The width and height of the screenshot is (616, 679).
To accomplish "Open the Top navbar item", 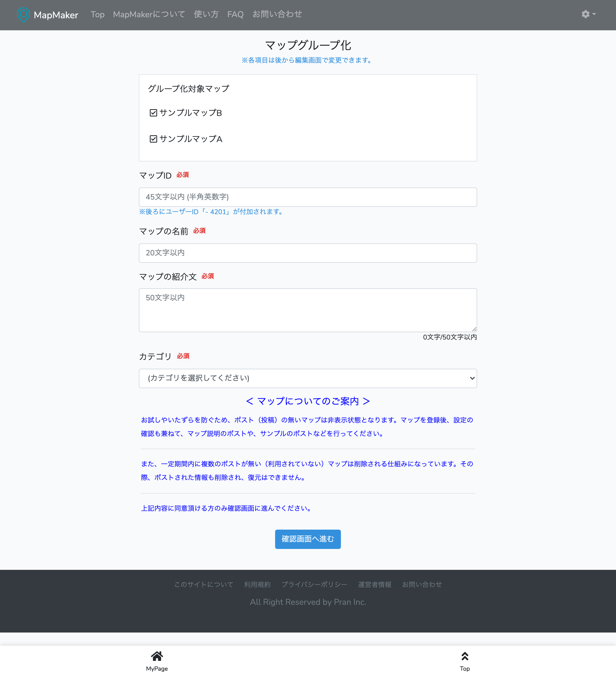I will tap(97, 14).
